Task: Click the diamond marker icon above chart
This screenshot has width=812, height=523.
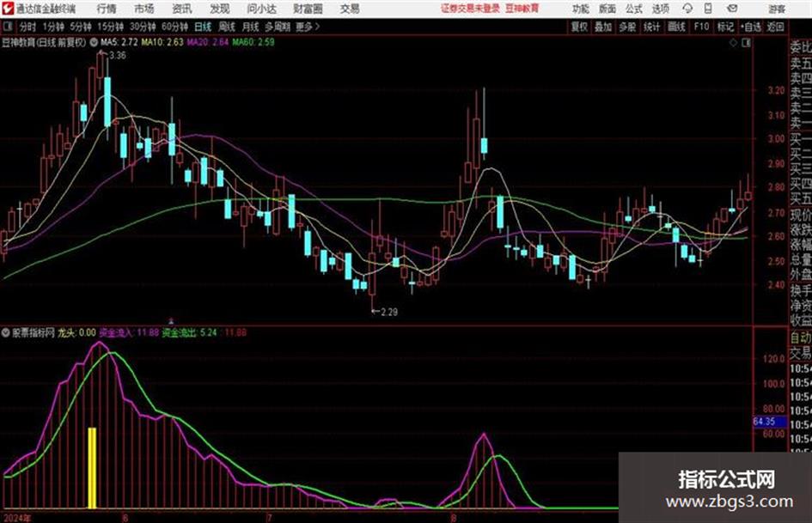Action: [733, 43]
